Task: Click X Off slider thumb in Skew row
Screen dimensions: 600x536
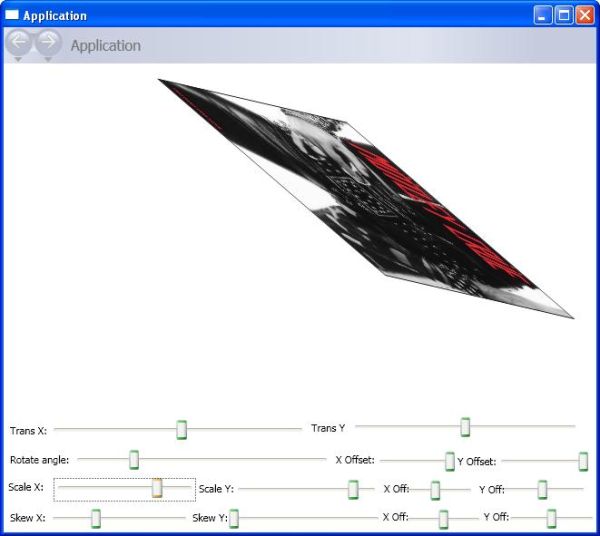Action: [x=444, y=518]
